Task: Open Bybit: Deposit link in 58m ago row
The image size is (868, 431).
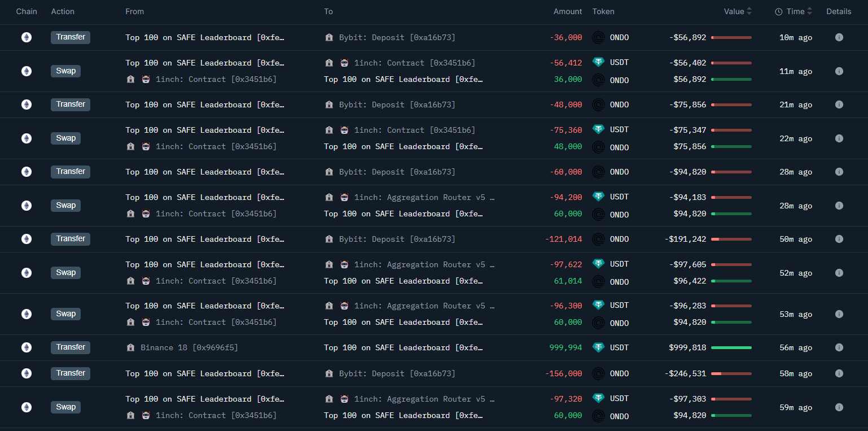Action: pyautogui.click(x=397, y=373)
